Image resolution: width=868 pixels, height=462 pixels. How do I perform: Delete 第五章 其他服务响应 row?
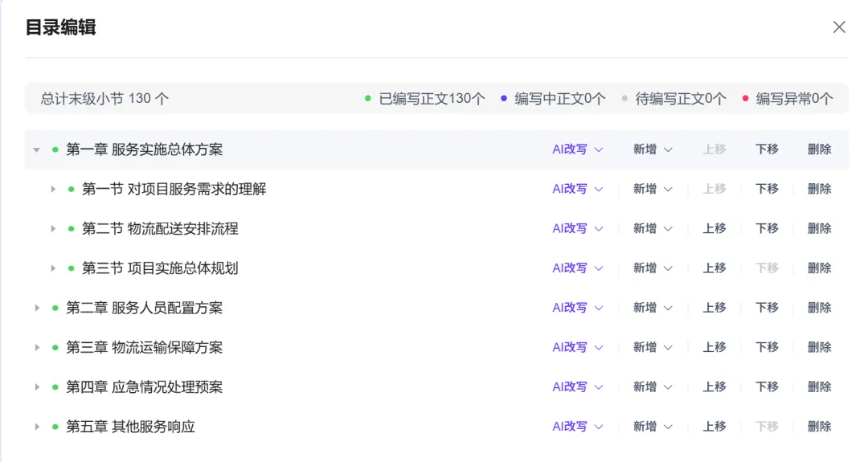(819, 427)
